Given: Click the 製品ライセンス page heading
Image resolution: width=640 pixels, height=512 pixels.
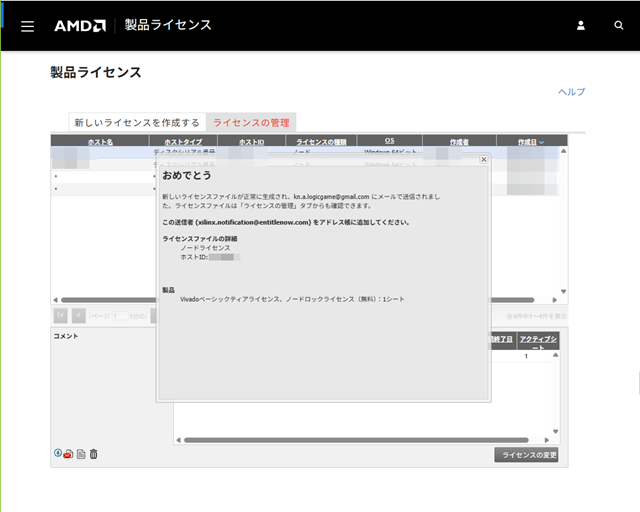Looking at the screenshot, I should (x=96, y=72).
